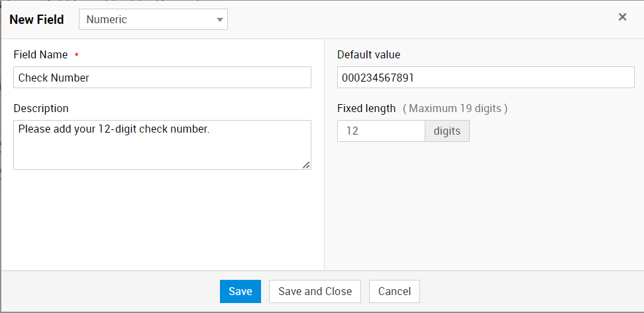Click the Default value label

click(x=368, y=55)
